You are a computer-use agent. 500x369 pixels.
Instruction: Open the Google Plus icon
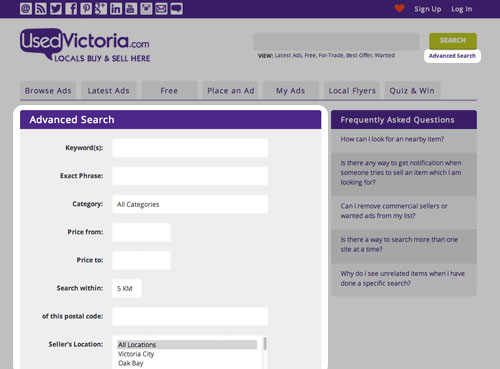point(101,9)
